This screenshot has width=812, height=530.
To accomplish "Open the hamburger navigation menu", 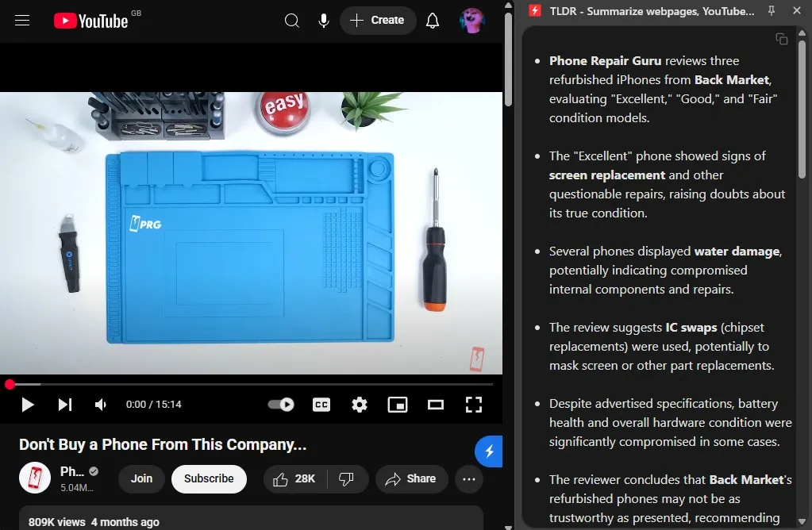I will pos(21,21).
